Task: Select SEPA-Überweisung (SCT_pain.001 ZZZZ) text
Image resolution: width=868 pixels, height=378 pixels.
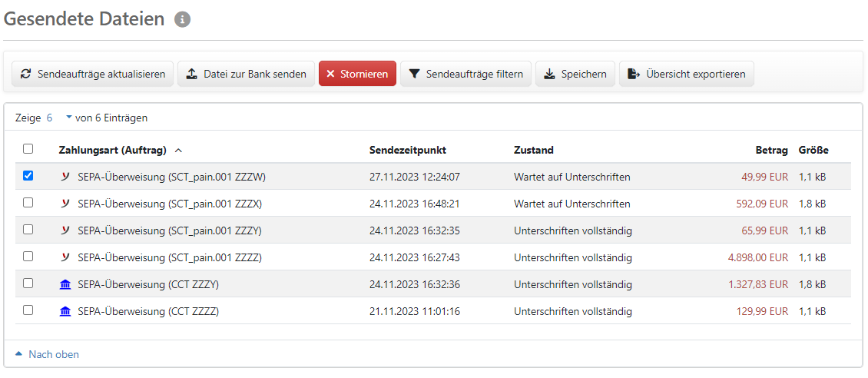Action: [x=170, y=257]
